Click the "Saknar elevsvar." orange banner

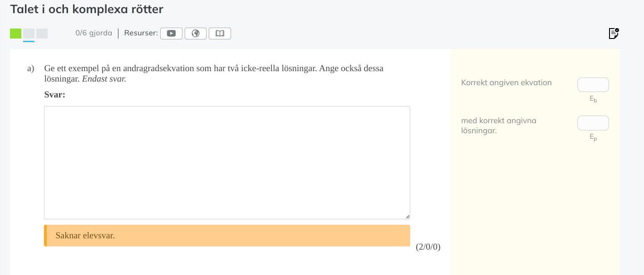click(x=227, y=236)
